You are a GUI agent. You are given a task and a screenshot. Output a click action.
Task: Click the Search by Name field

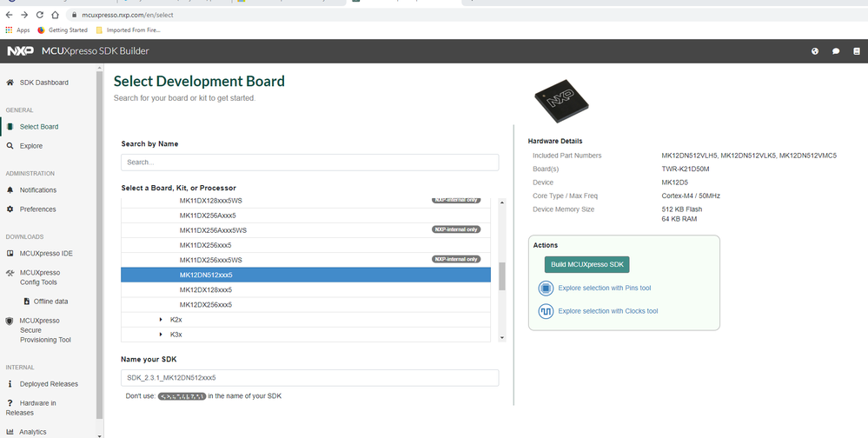coord(310,163)
